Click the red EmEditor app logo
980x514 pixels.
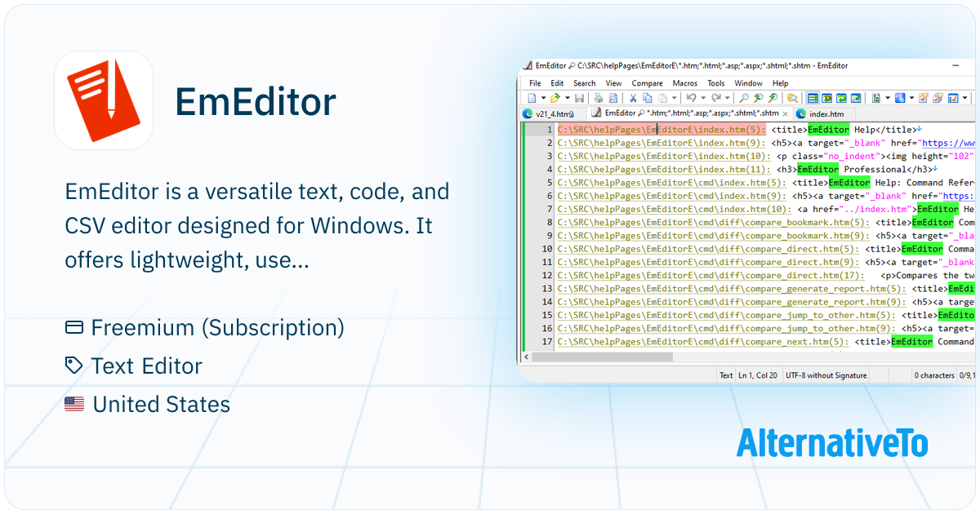(104, 100)
